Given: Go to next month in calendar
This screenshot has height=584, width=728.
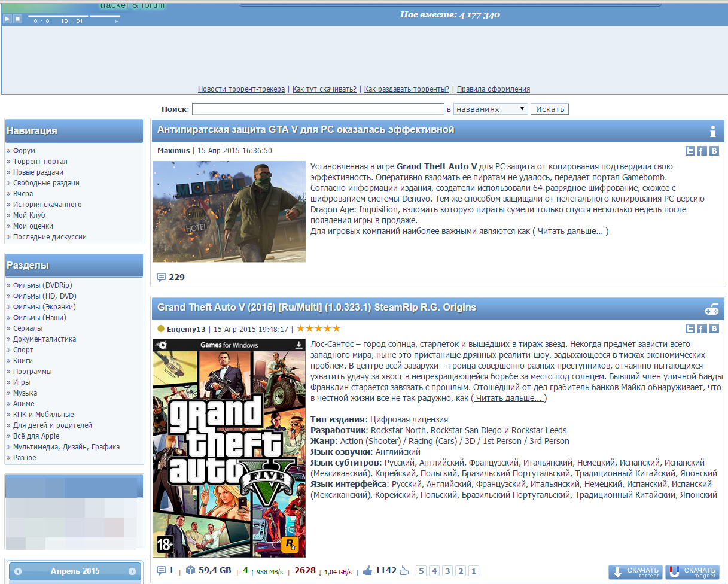Looking at the screenshot, I should pyautogui.click(x=132, y=571).
